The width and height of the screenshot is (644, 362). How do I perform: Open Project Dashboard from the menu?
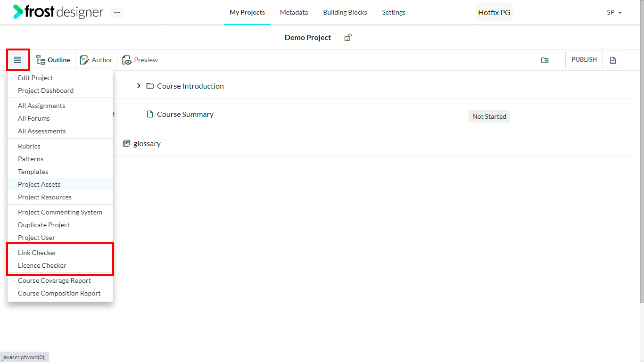pos(60,90)
